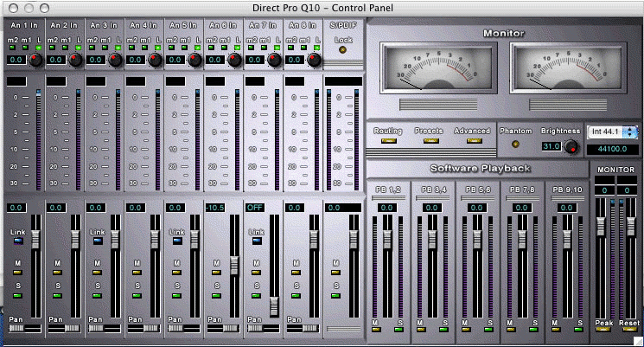Solo the PB 9,10 playback channel
The width and height of the screenshot is (644, 347).
pos(577,330)
